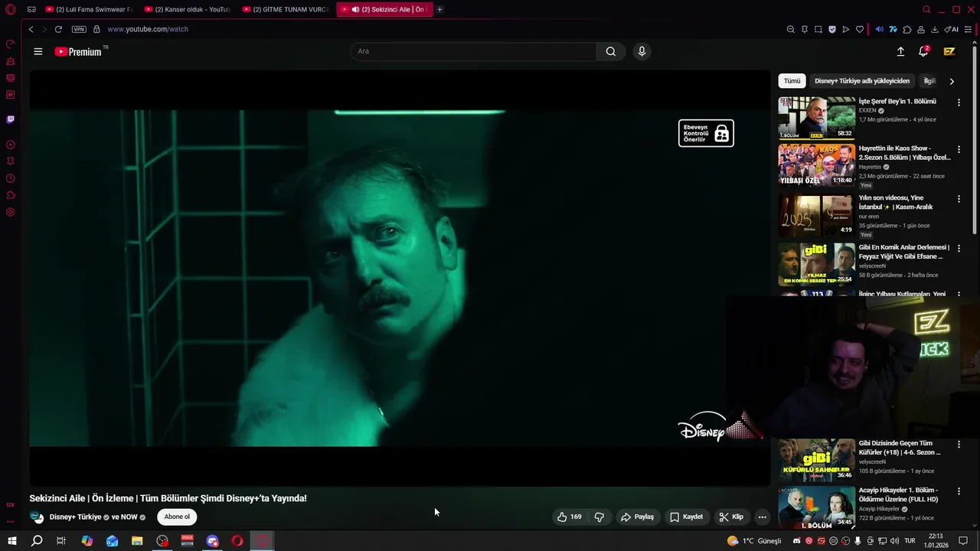Open Opera GX zoom-out magnifier icon
980x551 pixels.
click(x=790, y=29)
